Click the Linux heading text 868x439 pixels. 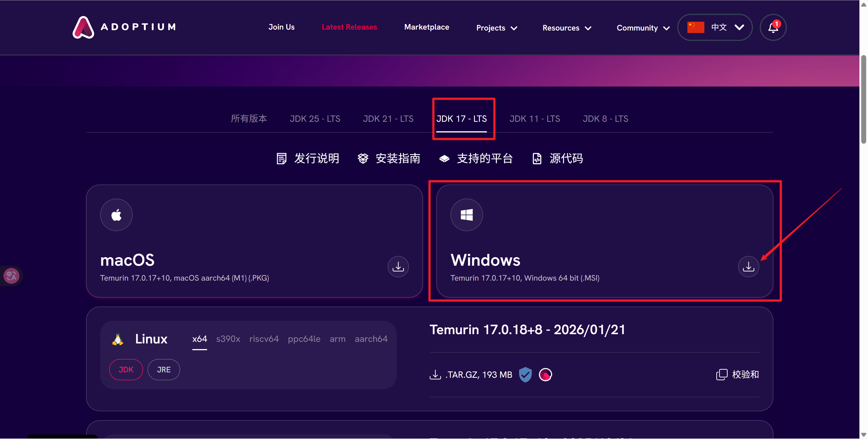click(151, 339)
